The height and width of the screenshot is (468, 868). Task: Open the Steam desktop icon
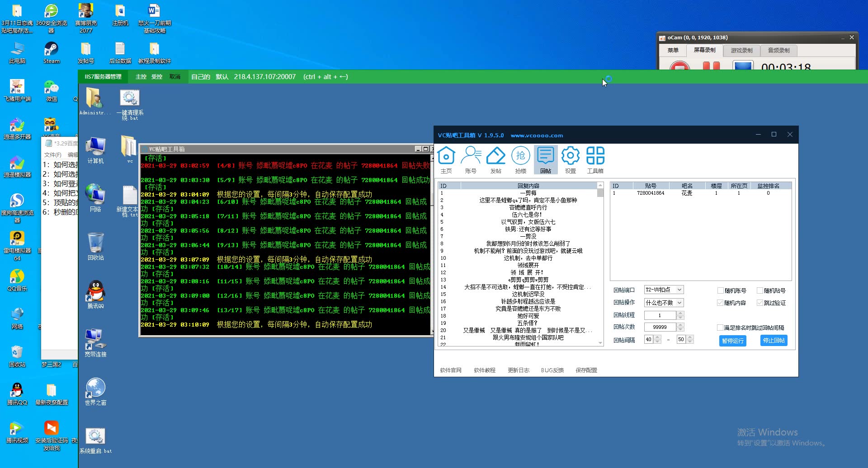[x=51, y=53]
